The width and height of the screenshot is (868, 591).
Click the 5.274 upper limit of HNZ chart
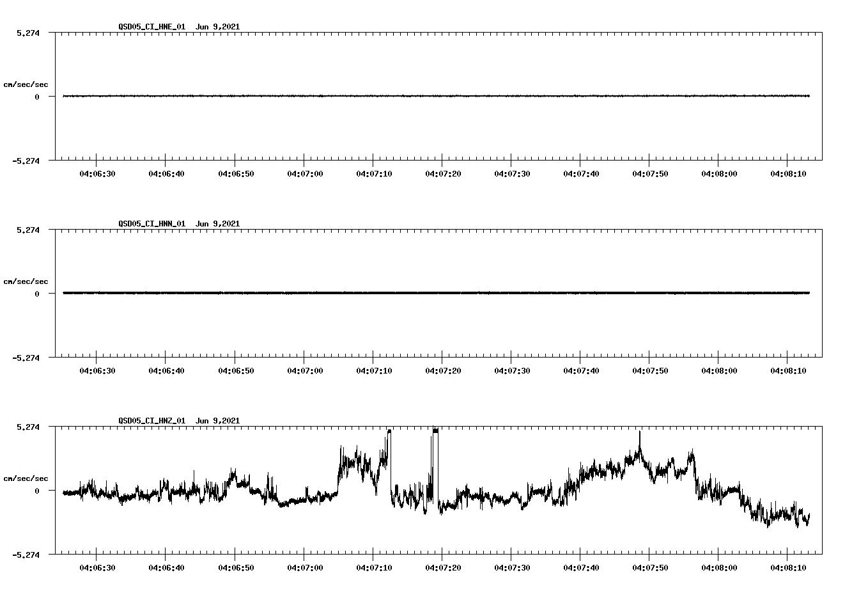tap(28, 427)
